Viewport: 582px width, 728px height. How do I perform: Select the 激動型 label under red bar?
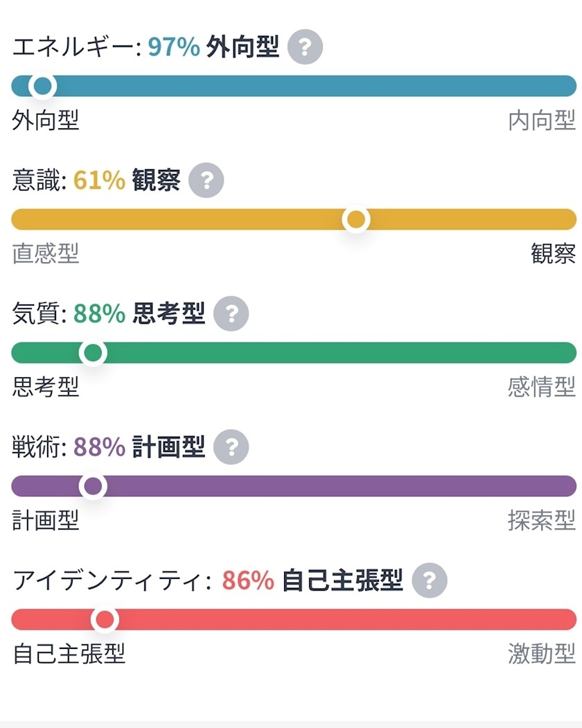click(542, 653)
